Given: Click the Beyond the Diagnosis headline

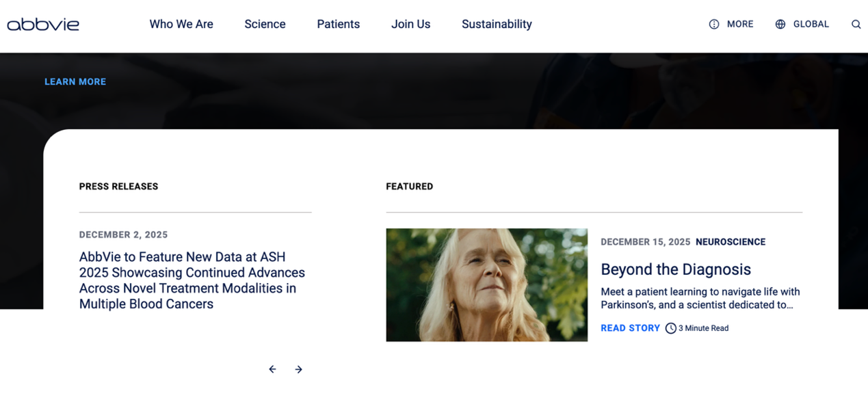Looking at the screenshot, I should click(x=676, y=269).
